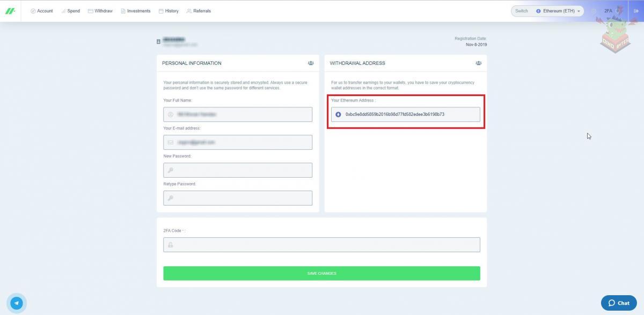Open the Account menu
This screenshot has width=644, height=315.
tap(42, 11)
